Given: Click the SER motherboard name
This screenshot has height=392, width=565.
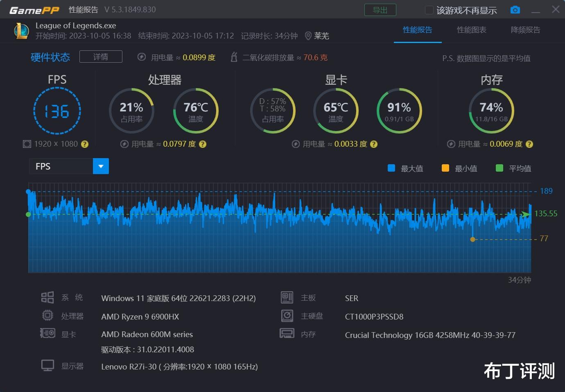Looking at the screenshot, I should pos(352,298).
